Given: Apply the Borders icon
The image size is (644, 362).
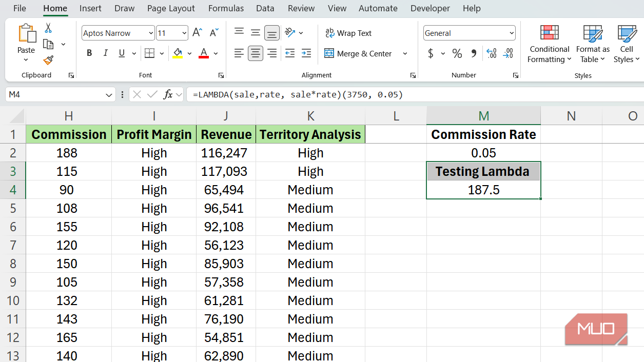Looking at the screenshot, I should 149,53.
